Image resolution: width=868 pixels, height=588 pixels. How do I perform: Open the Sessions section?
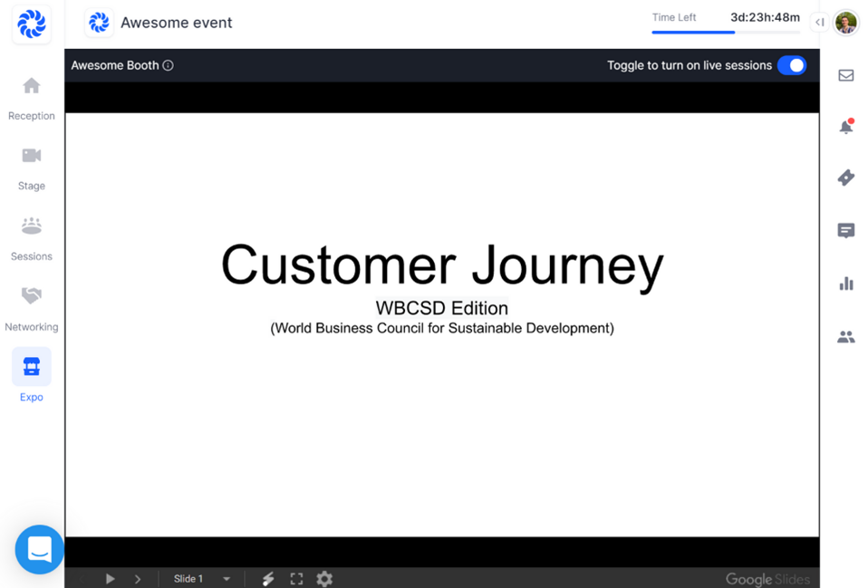(x=32, y=239)
